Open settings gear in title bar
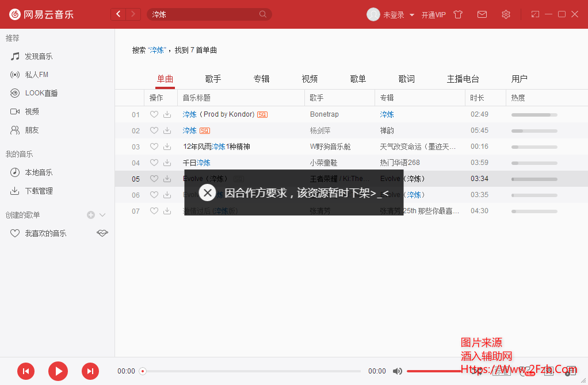This screenshot has height=385, width=588. pyautogui.click(x=506, y=14)
